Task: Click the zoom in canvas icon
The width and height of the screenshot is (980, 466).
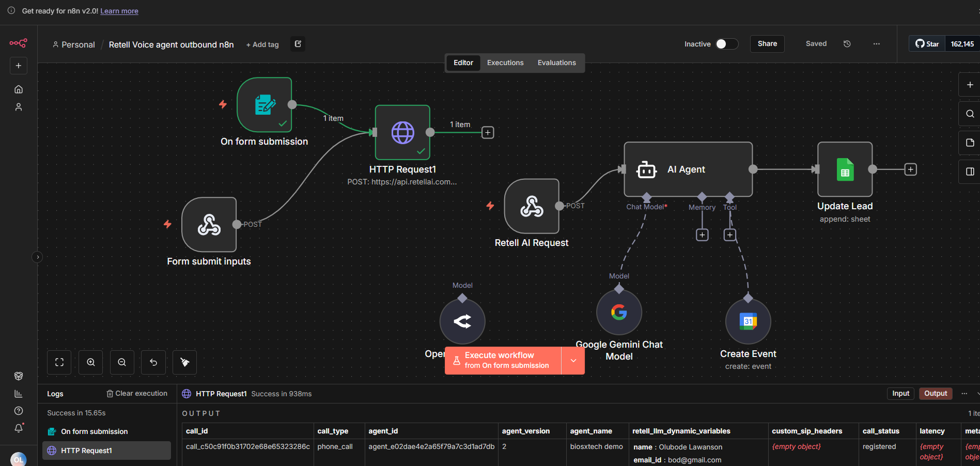Action: click(x=91, y=362)
